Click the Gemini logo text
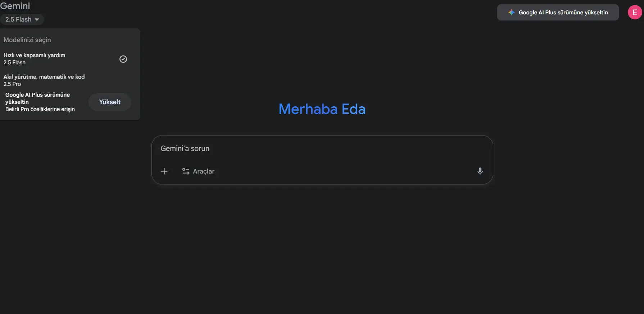 pyautogui.click(x=15, y=6)
